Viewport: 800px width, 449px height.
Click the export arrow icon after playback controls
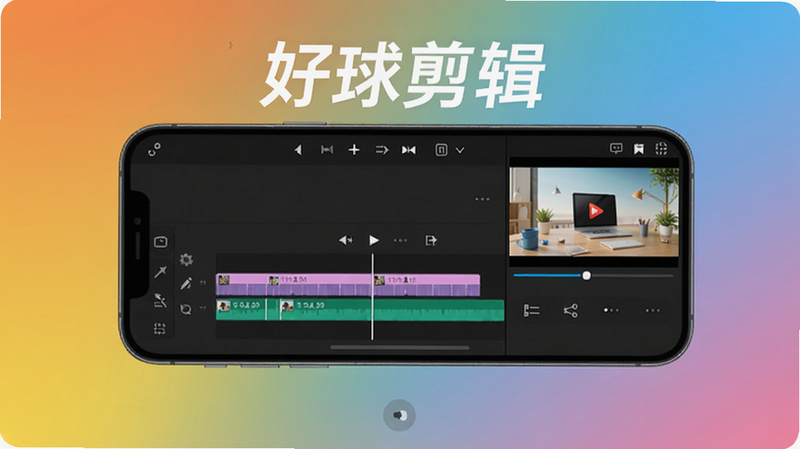(x=431, y=240)
